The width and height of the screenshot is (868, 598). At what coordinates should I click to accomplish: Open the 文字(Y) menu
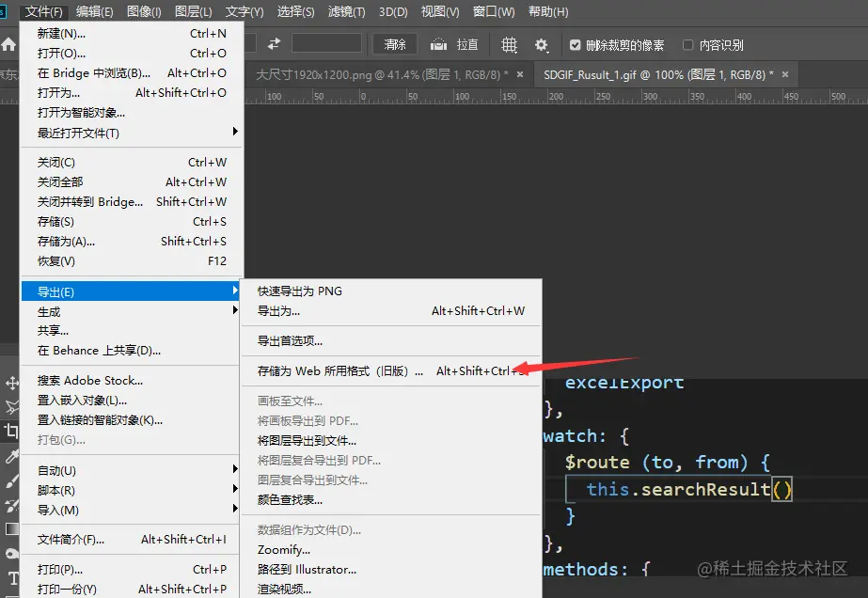[x=245, y=11]
